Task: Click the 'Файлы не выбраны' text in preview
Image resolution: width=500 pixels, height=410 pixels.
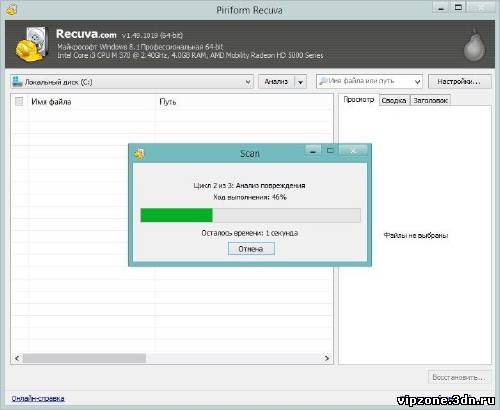Action: (x=416, y=235)
